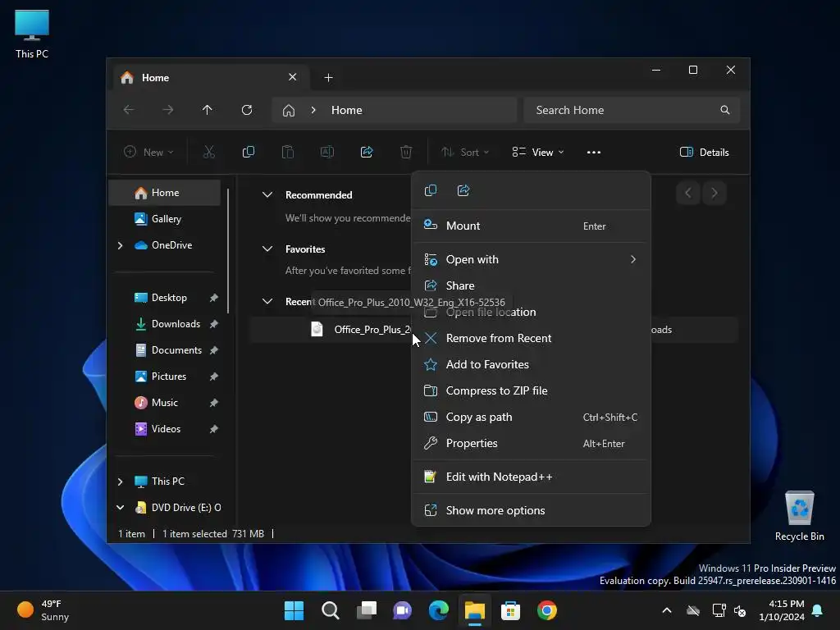Select the Home tab

pyautogui.click(x=212, y=78)
